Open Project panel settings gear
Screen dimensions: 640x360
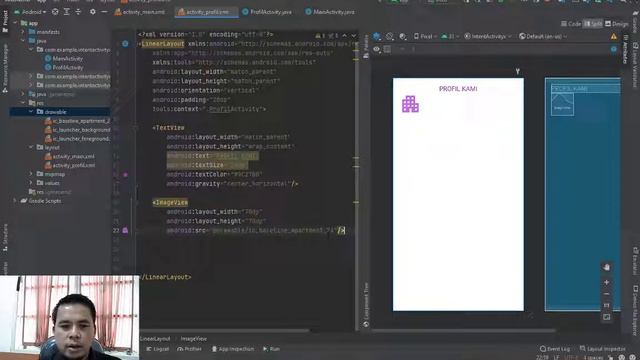[x=93, y=12]
